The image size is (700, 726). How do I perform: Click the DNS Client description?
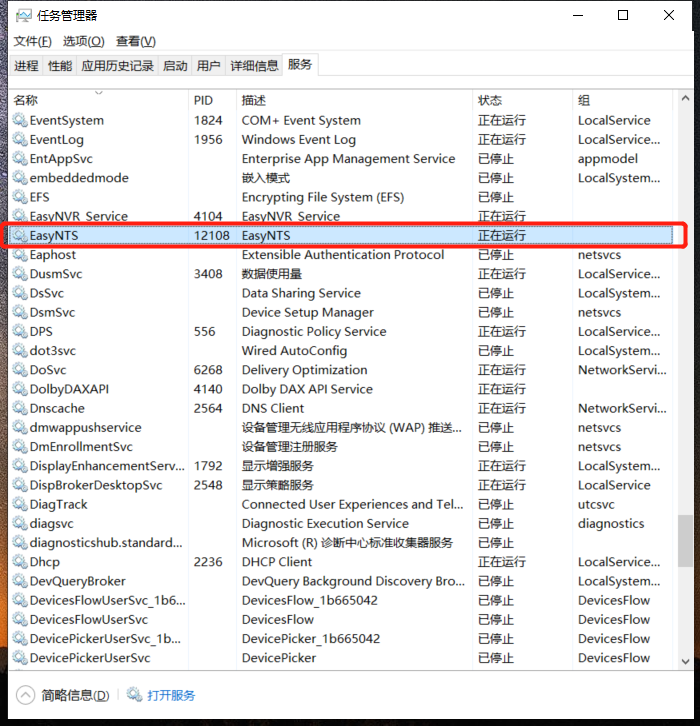coord(273,408)
